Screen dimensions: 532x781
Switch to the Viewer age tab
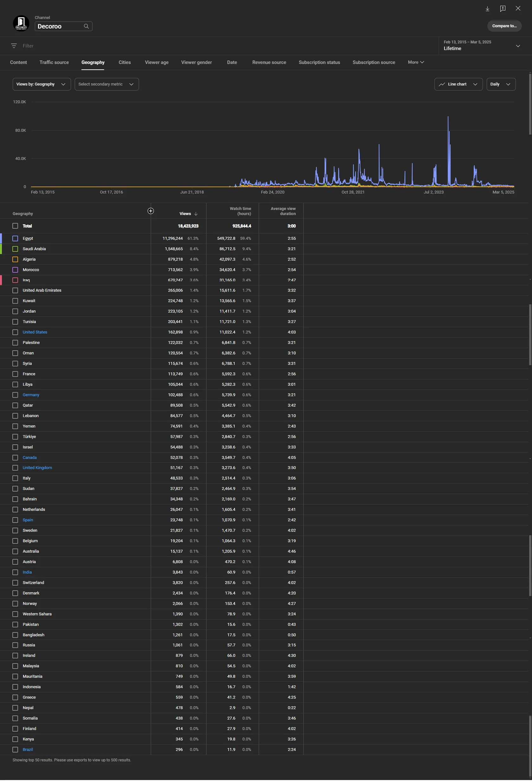[157, 62]
